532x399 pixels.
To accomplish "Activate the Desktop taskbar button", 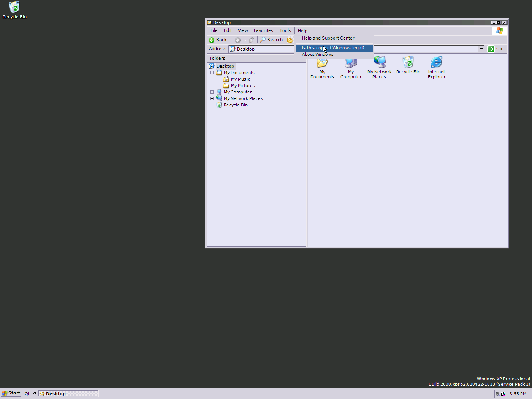I will 68,394.
